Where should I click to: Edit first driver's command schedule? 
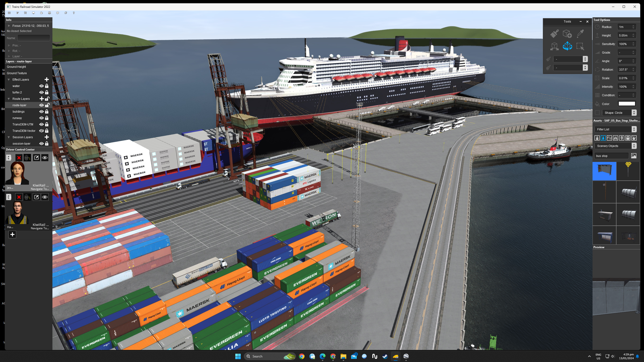36,158
